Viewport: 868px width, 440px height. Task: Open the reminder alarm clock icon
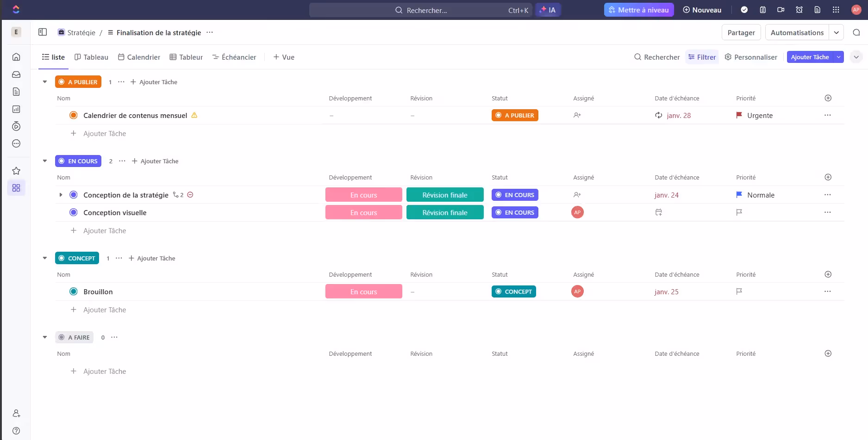(799, 10)
